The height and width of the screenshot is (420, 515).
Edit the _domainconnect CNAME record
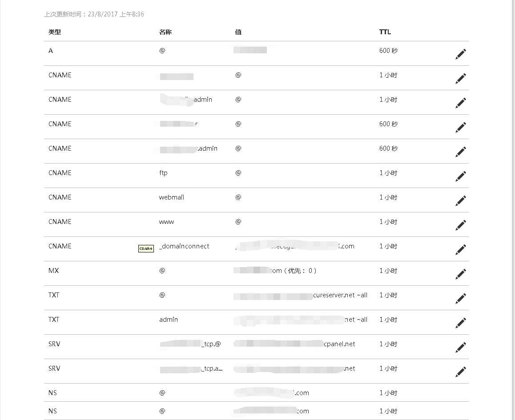460,250
